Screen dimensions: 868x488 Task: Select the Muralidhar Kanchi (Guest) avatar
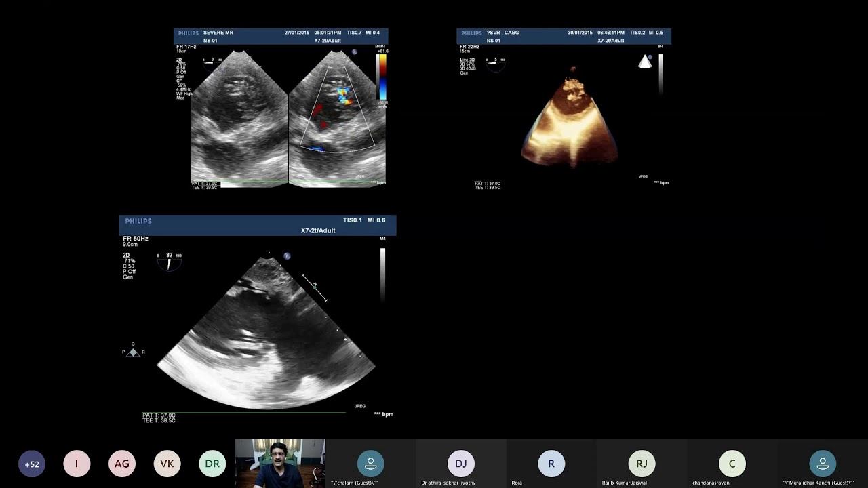click(x=823, y=464)
